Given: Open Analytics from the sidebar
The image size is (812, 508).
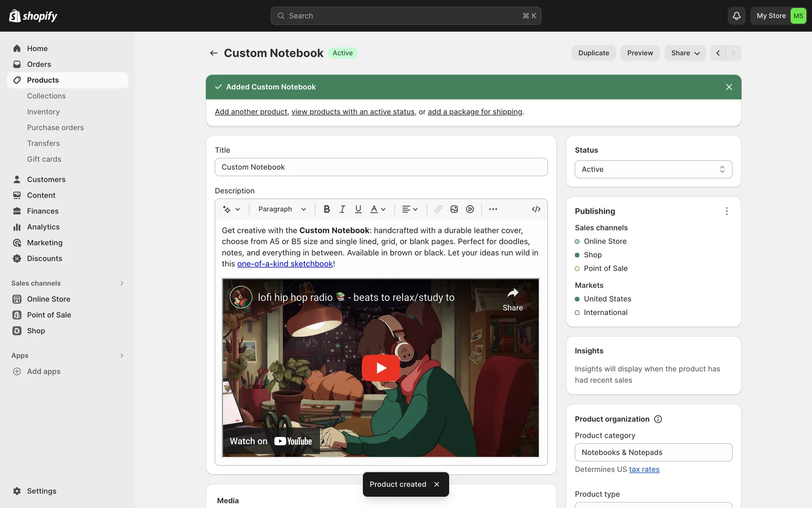Looking at the screenshot, I should [43, 227].
